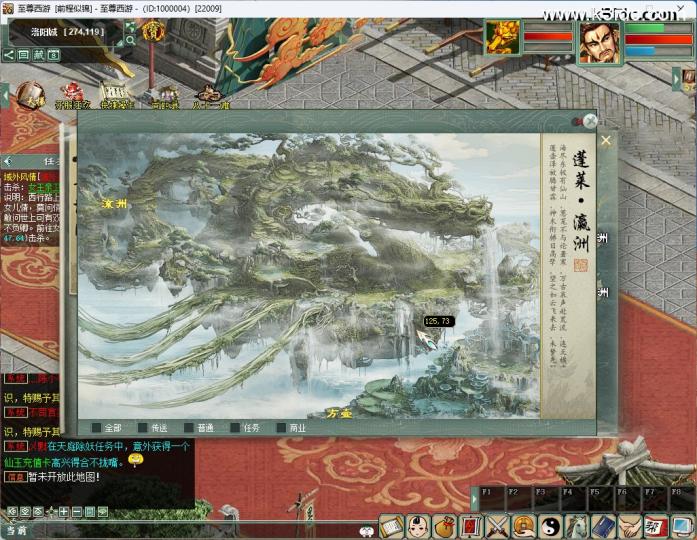Close the map window round X button
The width and height of the screenshot is (697, 540).
590,121
